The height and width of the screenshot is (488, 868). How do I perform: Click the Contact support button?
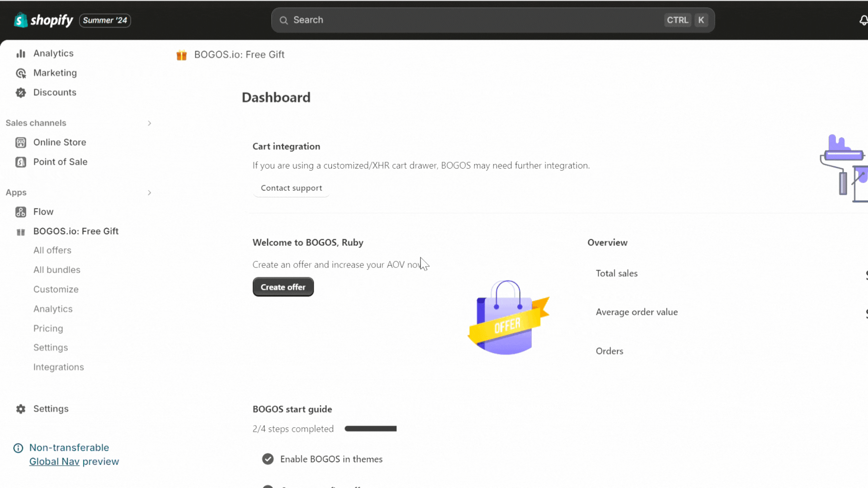coord(291,188)
